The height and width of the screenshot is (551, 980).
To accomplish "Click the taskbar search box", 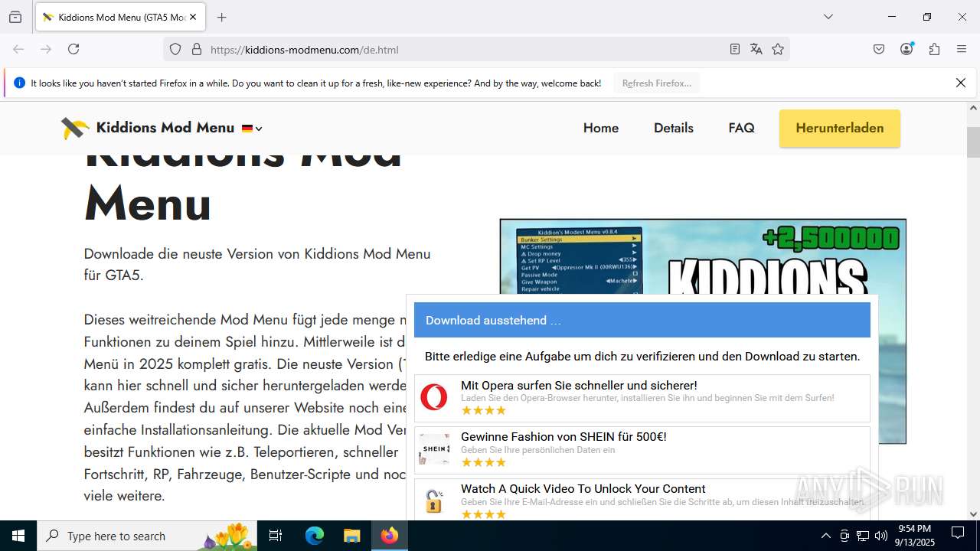I will 148,536.
